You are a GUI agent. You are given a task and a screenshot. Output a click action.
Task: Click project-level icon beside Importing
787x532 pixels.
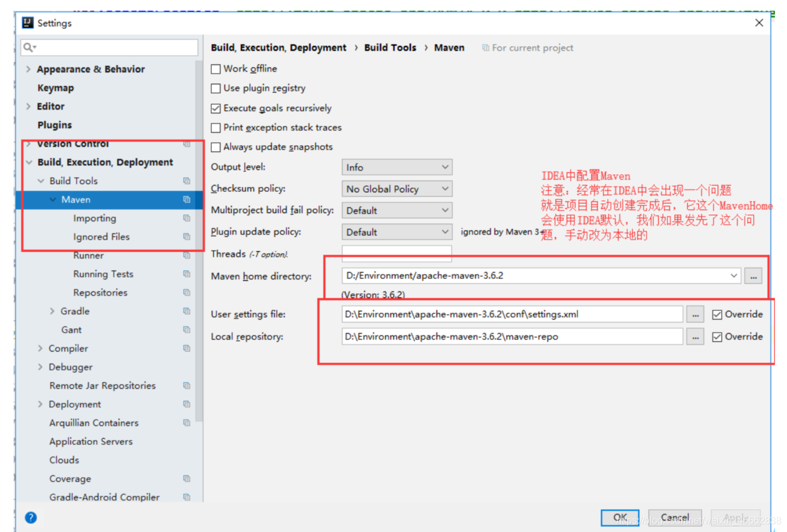pyautogui.click(x=186, y=218)
